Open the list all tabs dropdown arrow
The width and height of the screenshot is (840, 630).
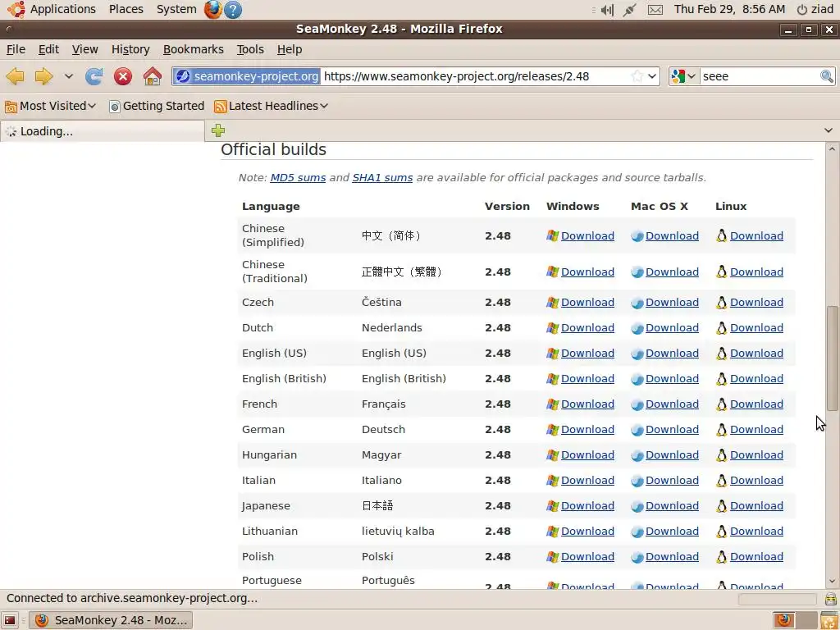pyautogui.click(x=829, y=130)
